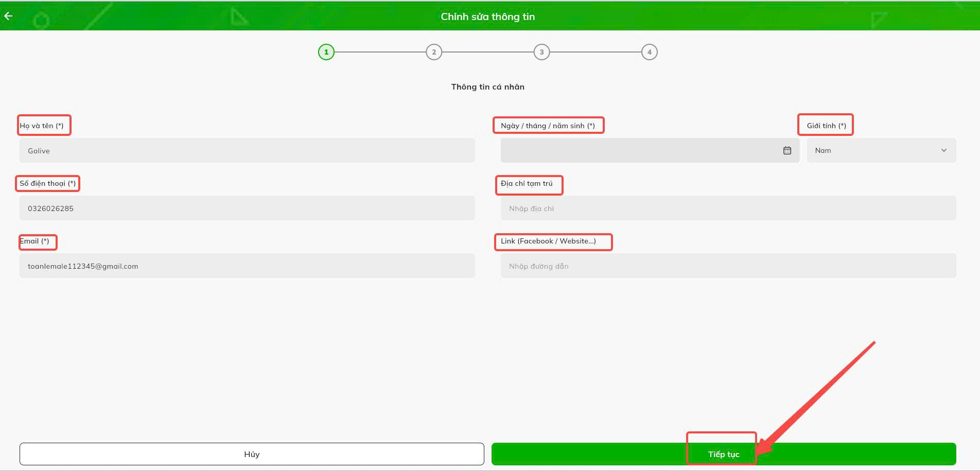Click the Địa chỉ tạm trú label
980x471 pixels.
(527, 183)
